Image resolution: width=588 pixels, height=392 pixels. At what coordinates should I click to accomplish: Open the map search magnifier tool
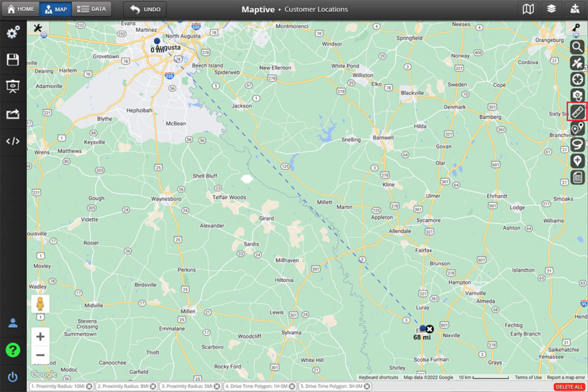pyautogui.click(x=577, y=46)
